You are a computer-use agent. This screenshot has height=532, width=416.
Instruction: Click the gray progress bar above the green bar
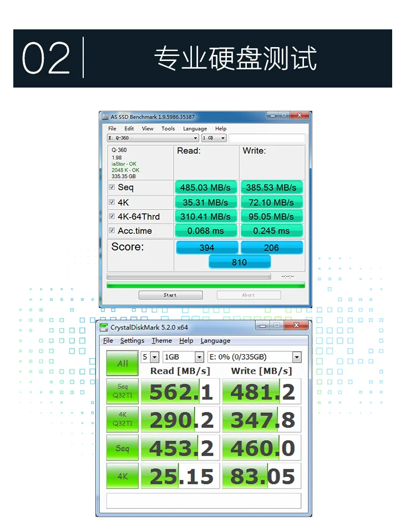click(x=189, y=276)
